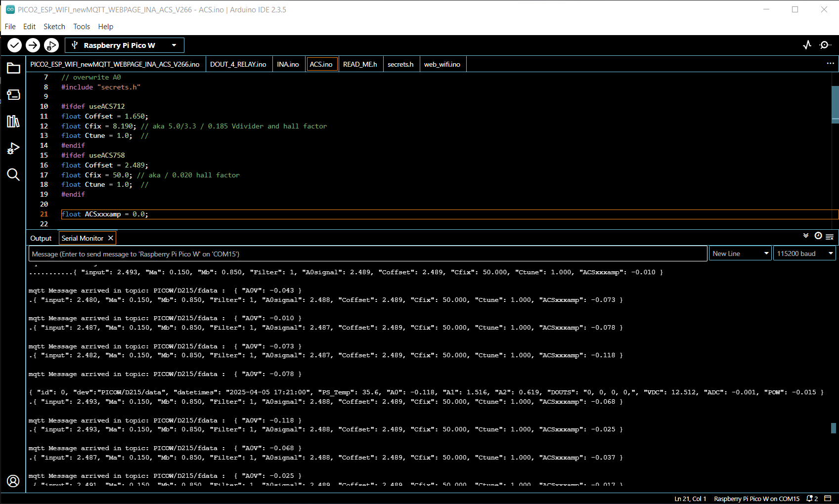Toggle timestamp clock in Serial Monitor
The height and width of the screenshot is (504, 839).
818,236
